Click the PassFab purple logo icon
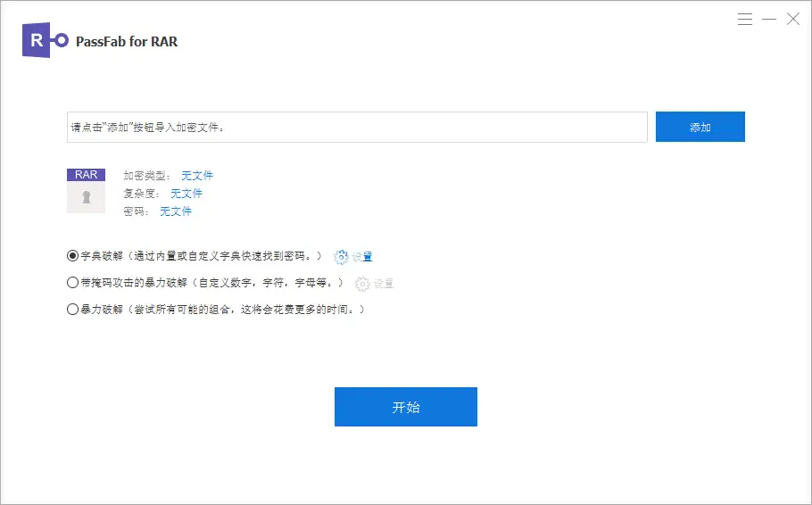This screenshot has height=505, width=812. point(45,41)
